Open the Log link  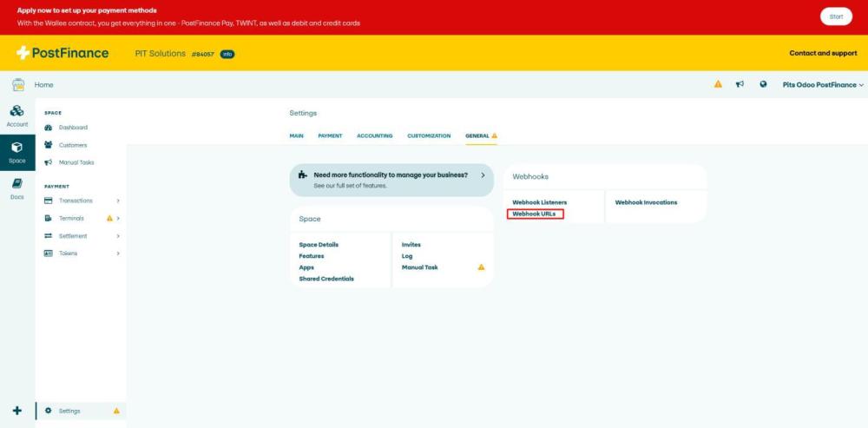point(407,256)
